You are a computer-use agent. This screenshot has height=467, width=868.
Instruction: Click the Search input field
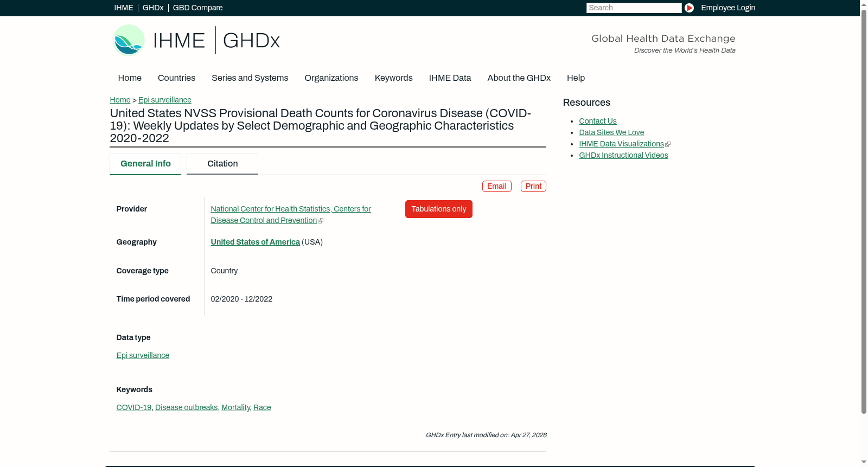point(634,8)
